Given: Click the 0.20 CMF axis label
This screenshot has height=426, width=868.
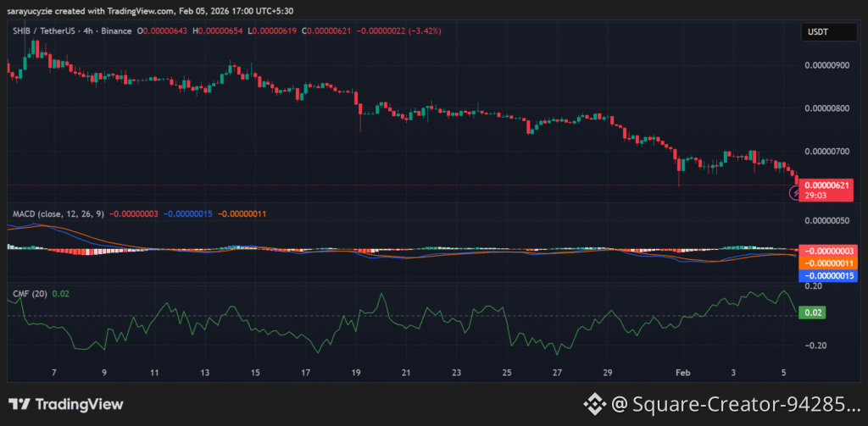Looking at the screenshot, I should (813, 286).
